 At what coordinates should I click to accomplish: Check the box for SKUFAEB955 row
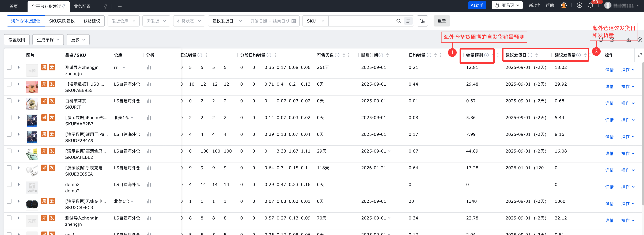[x=9, y=84]
